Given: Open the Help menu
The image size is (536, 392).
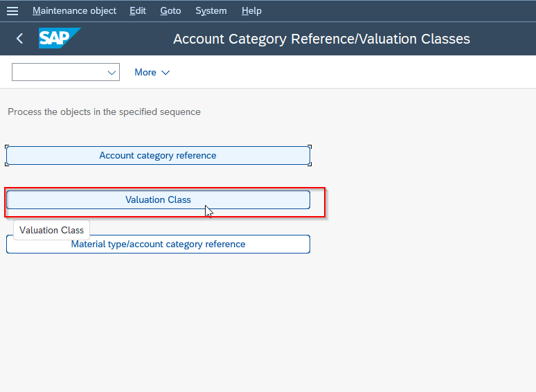Looking at the screenshot, I should (251, 11).
